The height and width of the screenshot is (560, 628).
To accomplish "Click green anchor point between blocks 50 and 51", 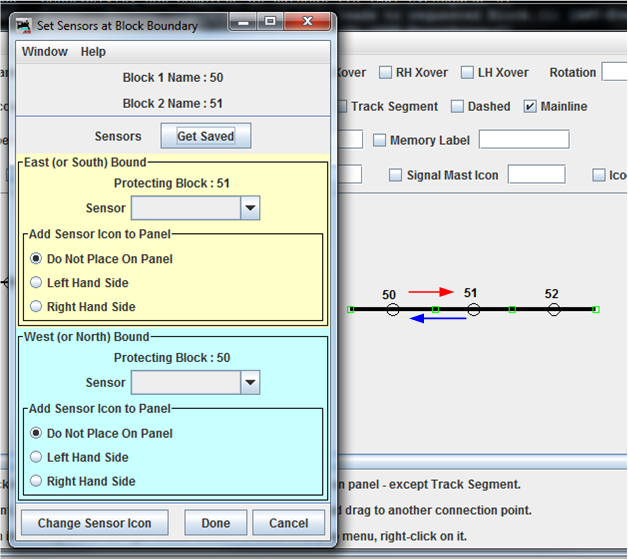I will click(x=435, y=310).
